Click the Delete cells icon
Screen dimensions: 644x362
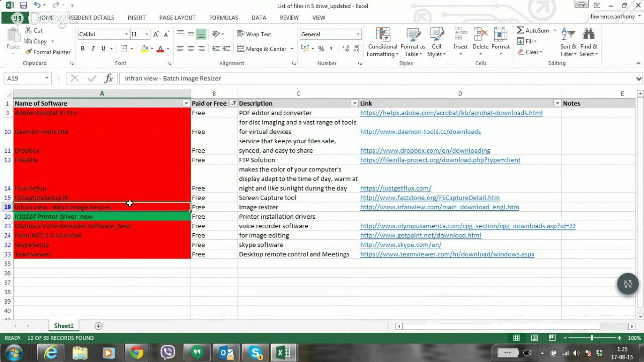480,34
